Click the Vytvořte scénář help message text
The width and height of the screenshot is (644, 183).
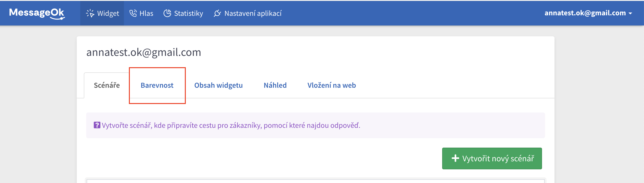(231, 125)
